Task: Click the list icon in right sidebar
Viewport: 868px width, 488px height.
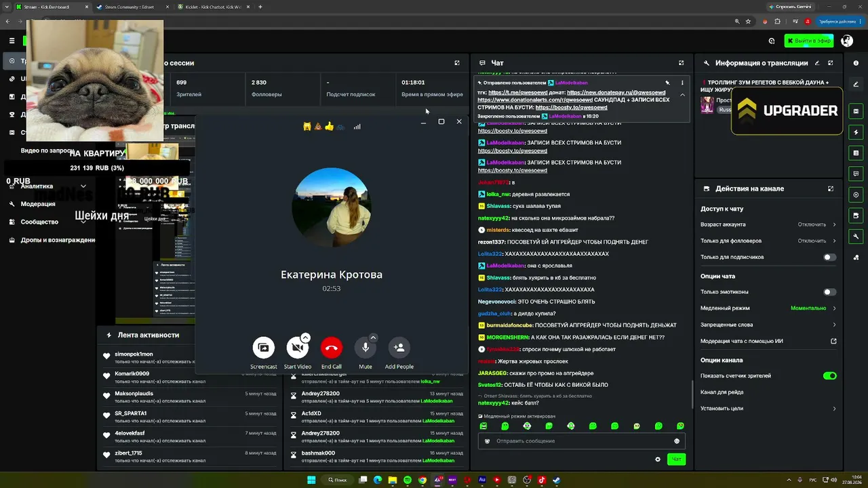Action: coord(856,153)
